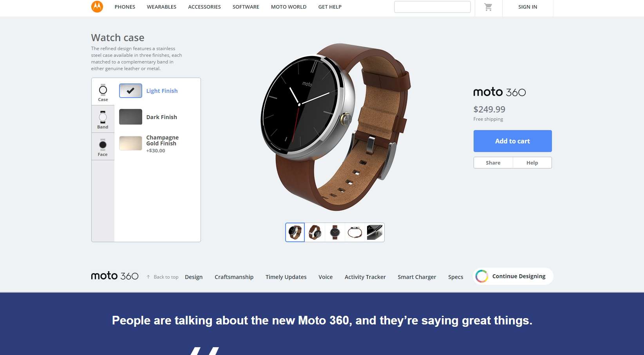Choose the Dark Finish swatch
The height and width of the screenshot is (355, 644).
coord(130,117)
